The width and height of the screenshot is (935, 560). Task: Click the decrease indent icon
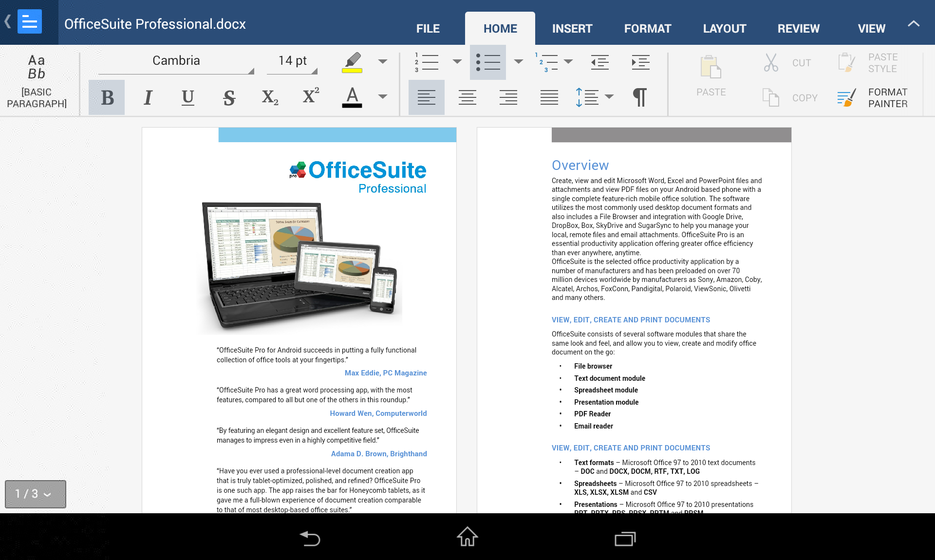[x=599, y=62]
